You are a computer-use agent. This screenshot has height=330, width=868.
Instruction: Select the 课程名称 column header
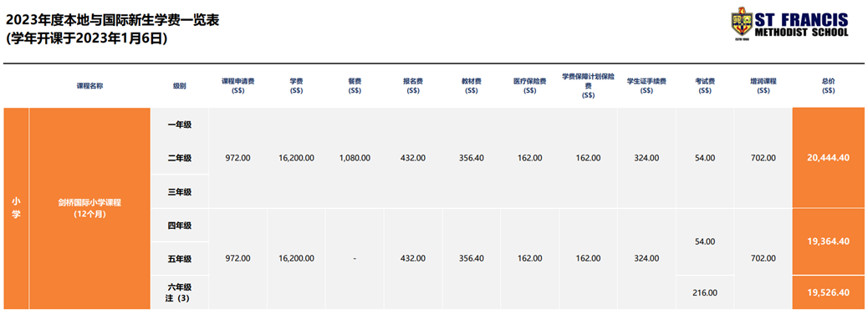pyautogui.click(x=89, y=86)
